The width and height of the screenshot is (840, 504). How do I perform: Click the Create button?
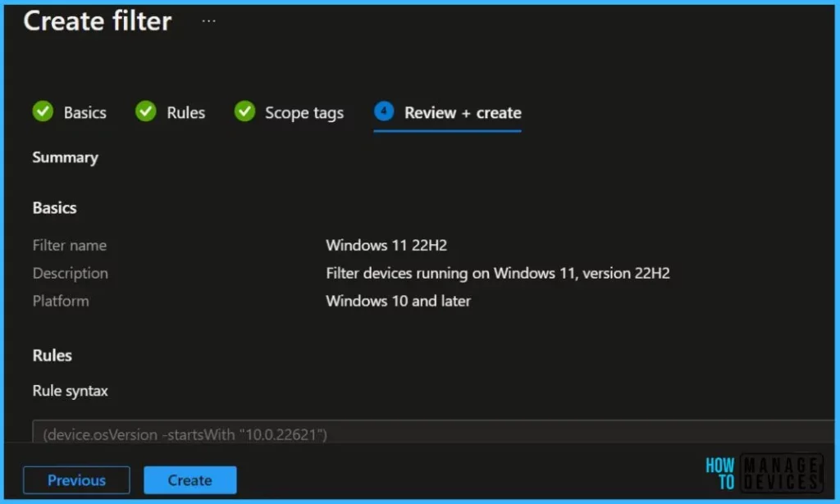click(189, 480)
